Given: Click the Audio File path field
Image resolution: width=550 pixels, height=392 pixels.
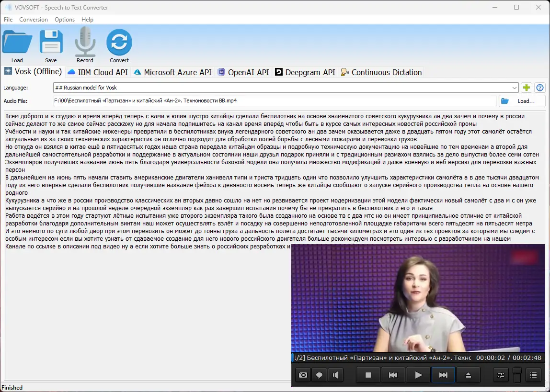Looking at the screenshot, I should [275, 101].
